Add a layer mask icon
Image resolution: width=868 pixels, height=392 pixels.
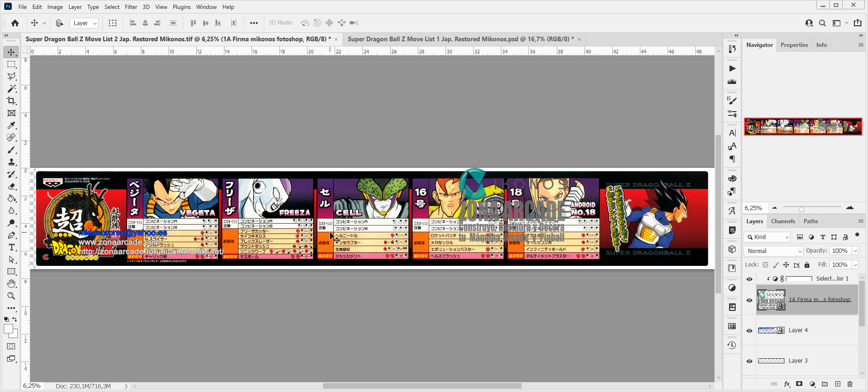point(799,384)
